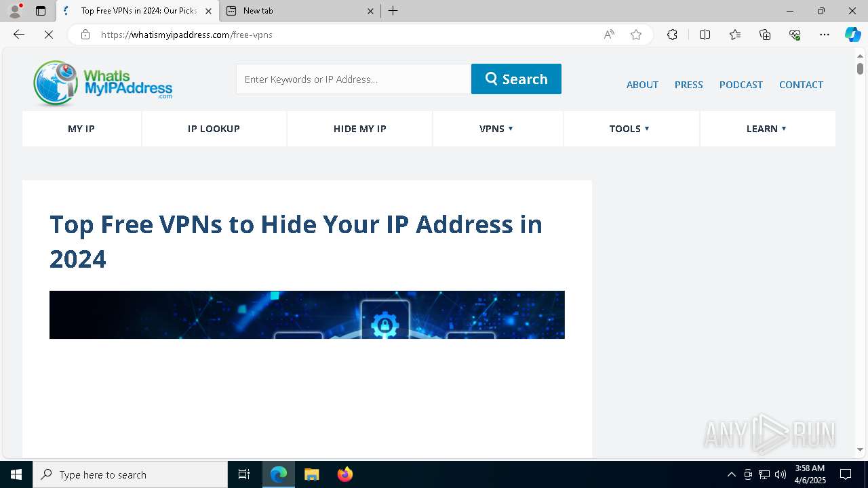Image resolution: width=868 pixels, height=488 pixels.
Task: Click the VPN article banner image
Action: point(307,315)
